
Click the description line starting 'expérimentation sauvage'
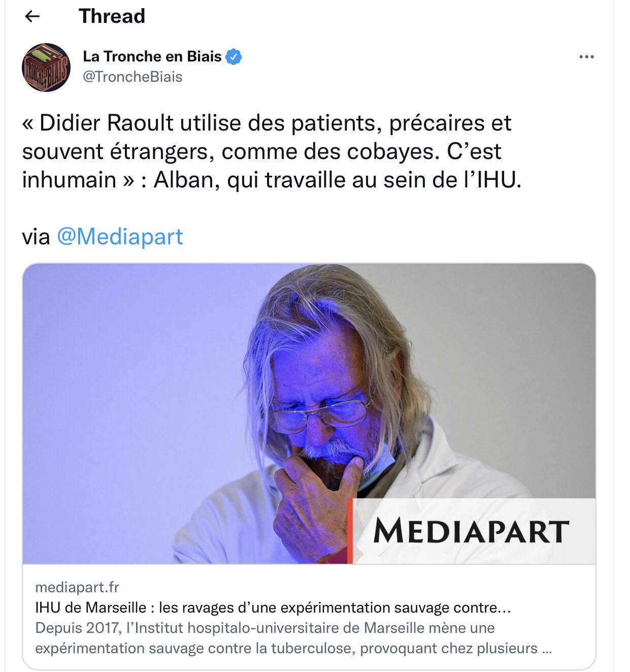293,648
